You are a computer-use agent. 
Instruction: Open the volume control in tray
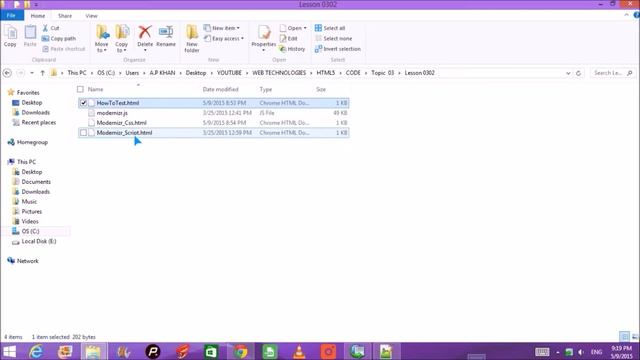tap(581, 351)
